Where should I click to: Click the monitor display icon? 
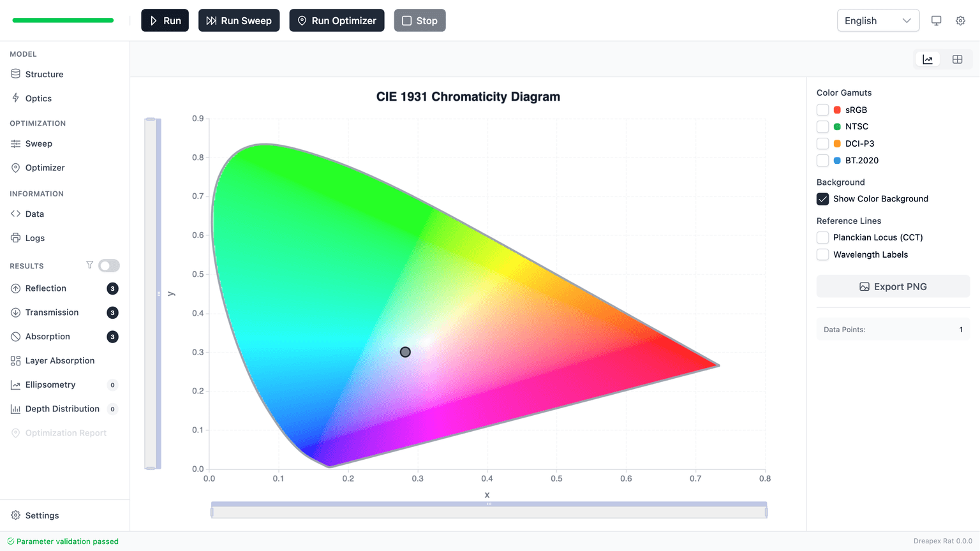tap(936, 20)
